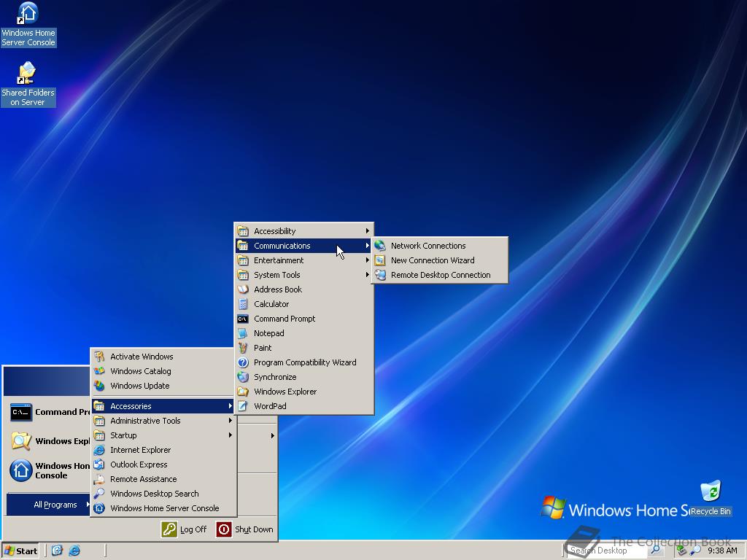Image resolution: width=747 pixels, height=560 pixels.
Task: Click the pinned Windows Explorer icon in Start menu
Action: point(21,441)
